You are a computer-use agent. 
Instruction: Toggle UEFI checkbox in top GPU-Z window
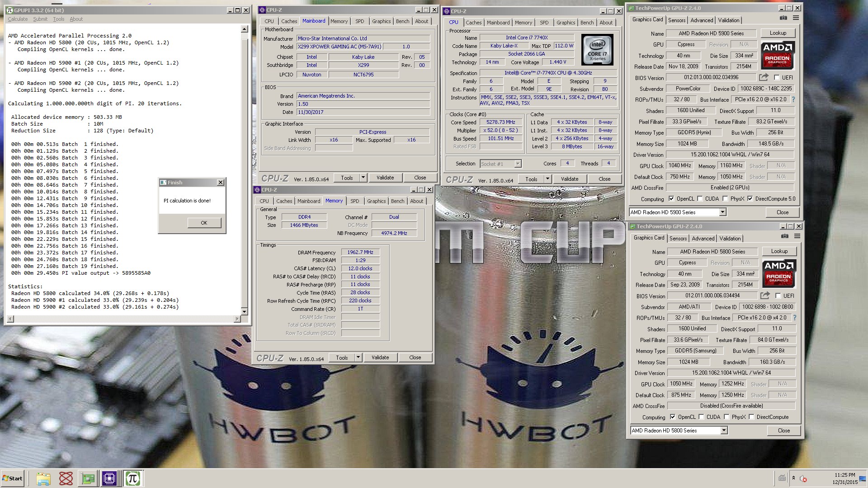coord(777,78)
